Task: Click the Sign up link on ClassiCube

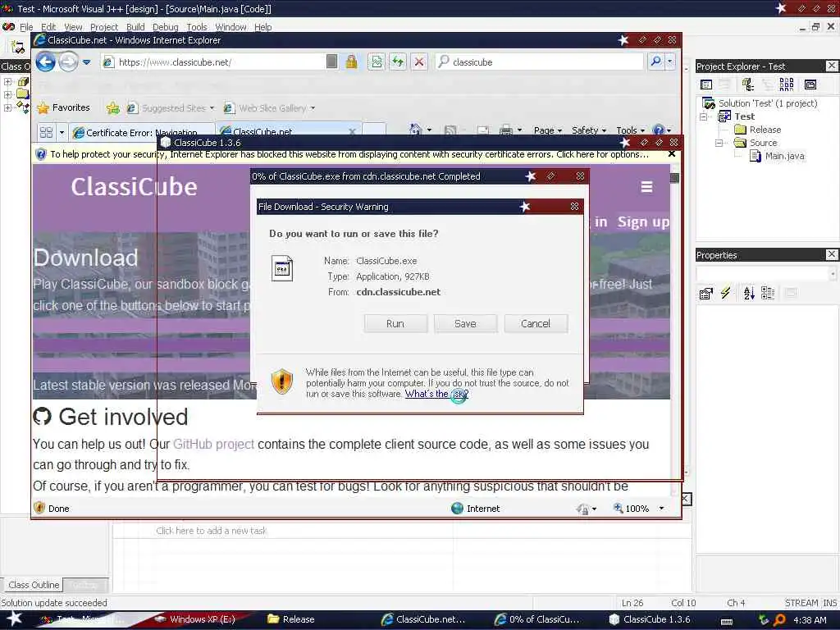Action: click(643, 221)
